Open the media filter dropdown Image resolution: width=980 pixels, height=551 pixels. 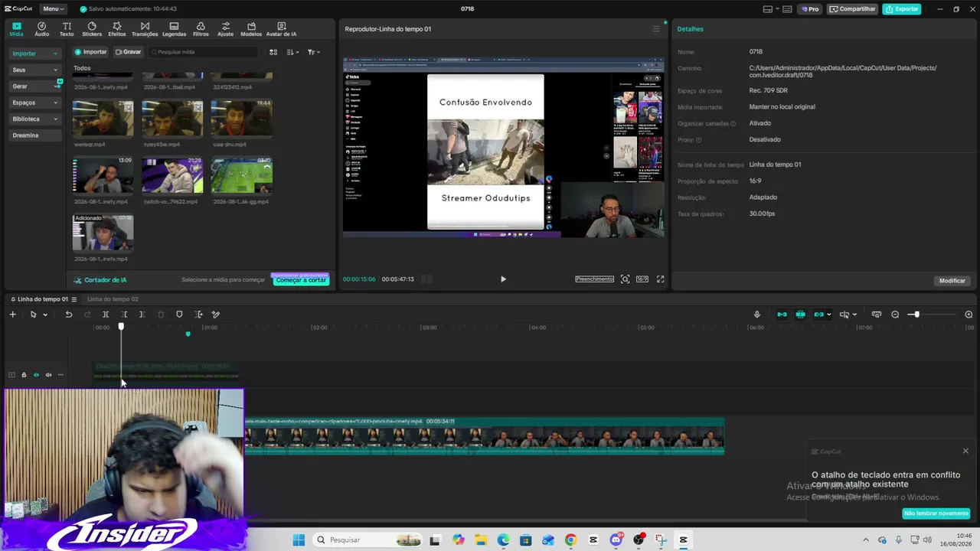(x=313, y=52)
